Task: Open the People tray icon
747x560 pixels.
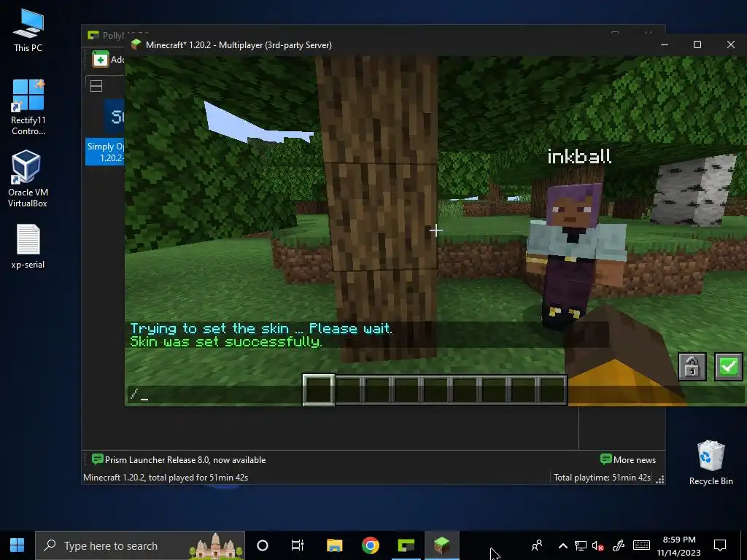Action: pos(537,545)
